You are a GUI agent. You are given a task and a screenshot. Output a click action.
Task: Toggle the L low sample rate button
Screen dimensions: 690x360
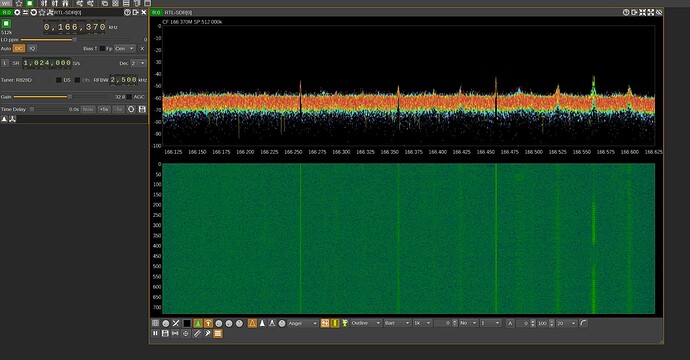pos(5,63)
